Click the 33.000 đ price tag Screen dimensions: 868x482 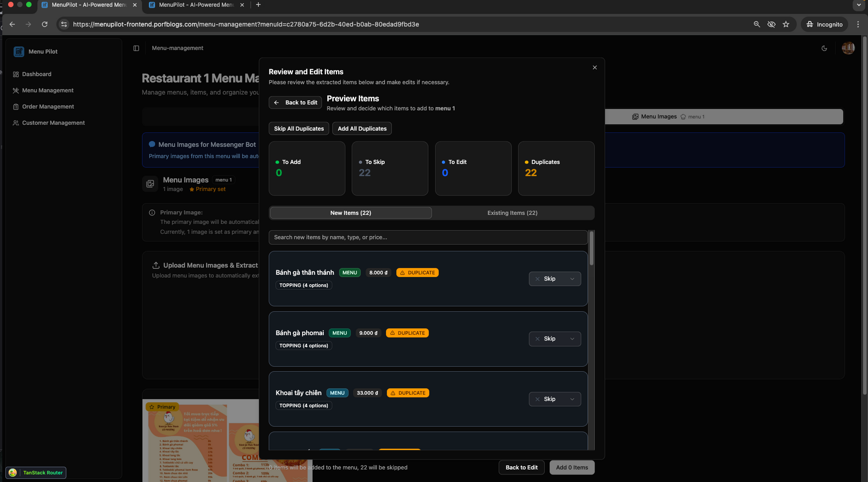(x=368, y=393)
